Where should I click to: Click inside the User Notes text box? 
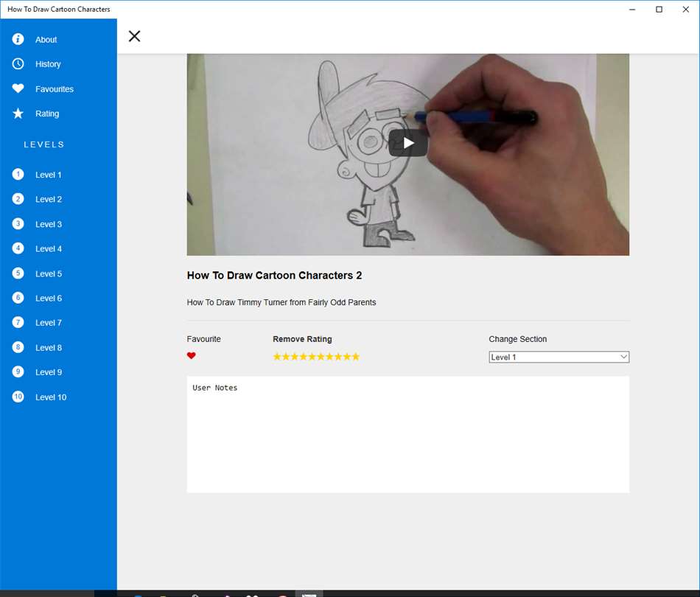coord(408,434)
